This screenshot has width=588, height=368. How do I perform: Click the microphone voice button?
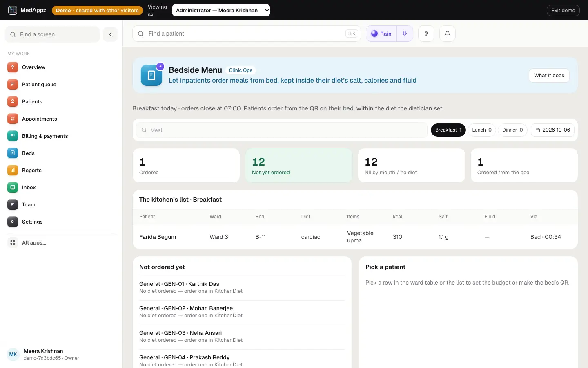coord(405,34)
